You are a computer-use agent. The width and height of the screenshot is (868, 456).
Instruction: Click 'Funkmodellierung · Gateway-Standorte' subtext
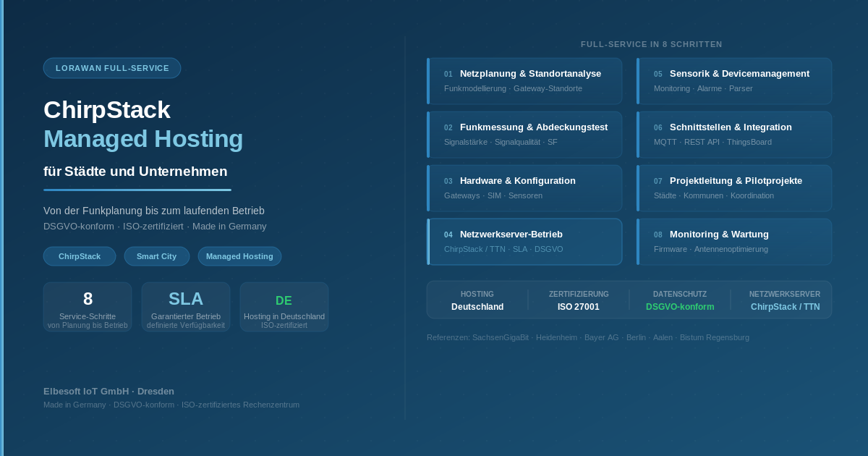click(x=513, y=88)
